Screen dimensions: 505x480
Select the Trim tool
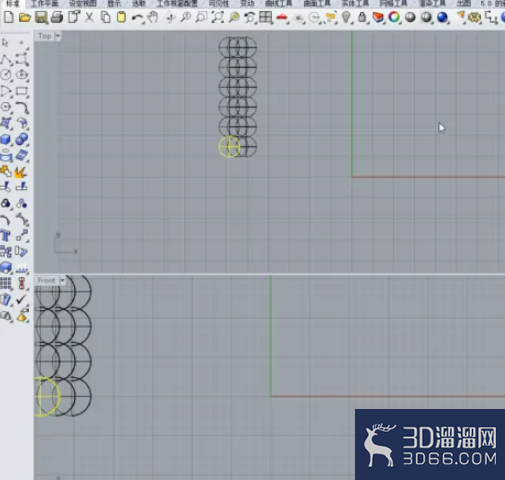click(x=6, y=187)
